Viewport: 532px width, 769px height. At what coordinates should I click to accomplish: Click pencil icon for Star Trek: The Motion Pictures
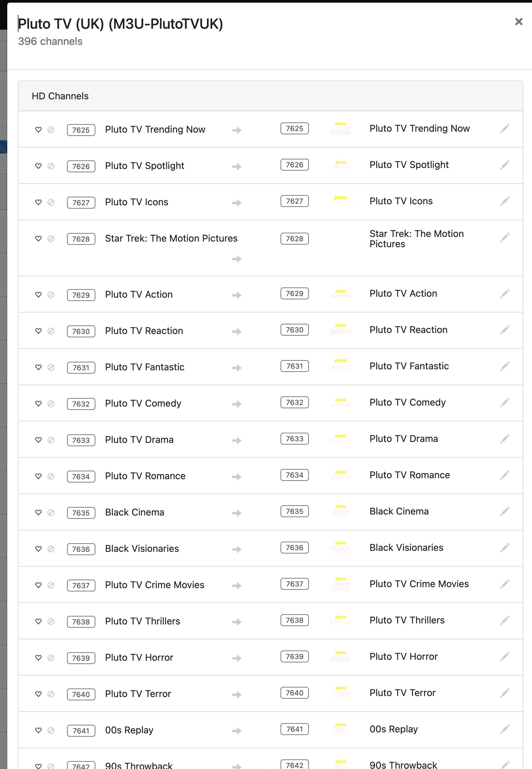[x=505, y=237]
